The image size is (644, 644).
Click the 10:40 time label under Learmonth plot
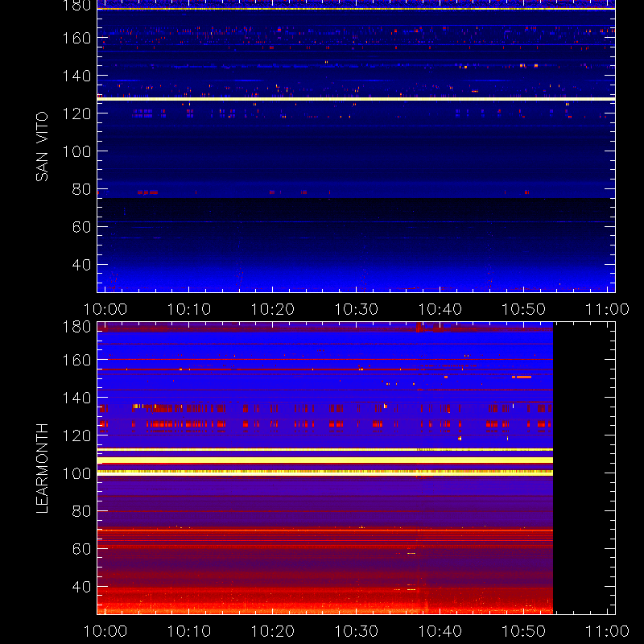point(440,631)
